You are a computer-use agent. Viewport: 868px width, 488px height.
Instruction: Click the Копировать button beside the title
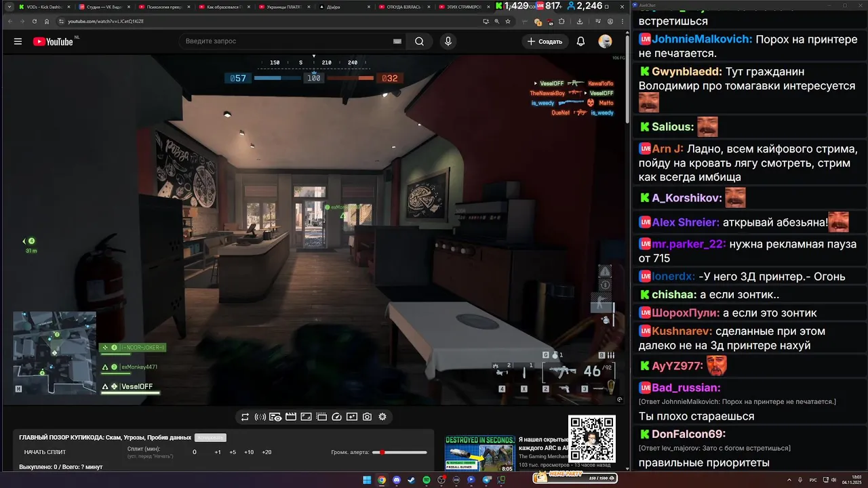point(210,438)
